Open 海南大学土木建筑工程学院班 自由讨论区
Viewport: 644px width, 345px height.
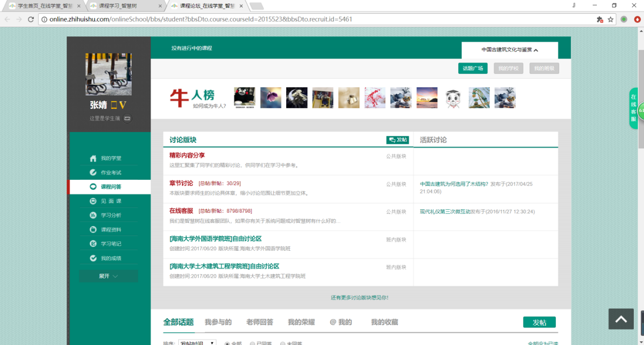[224, 266]
